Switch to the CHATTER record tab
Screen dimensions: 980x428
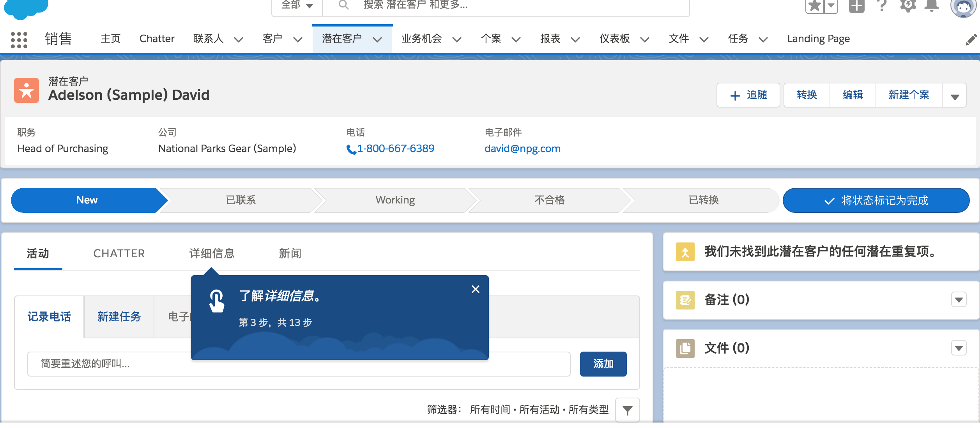(x=119, y=254)
